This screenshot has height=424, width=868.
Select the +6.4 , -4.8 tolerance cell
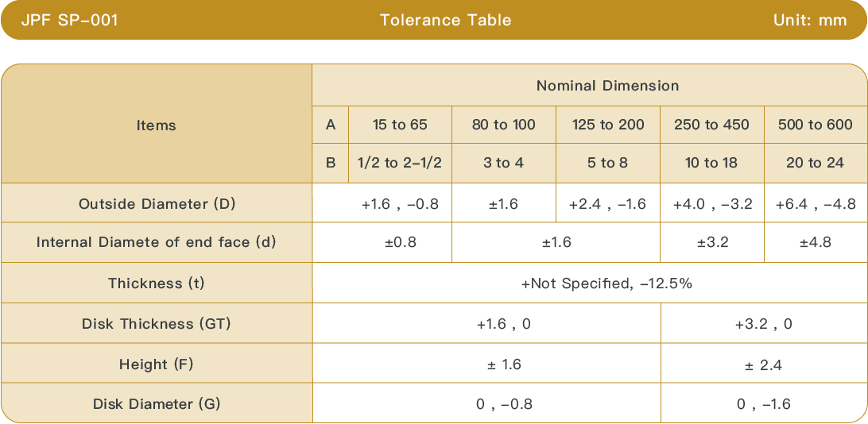click(x=816, y=204)
